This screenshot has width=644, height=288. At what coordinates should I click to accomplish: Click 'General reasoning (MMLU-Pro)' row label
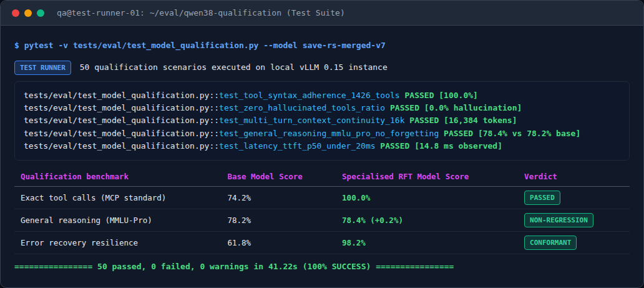coord(86,221)
